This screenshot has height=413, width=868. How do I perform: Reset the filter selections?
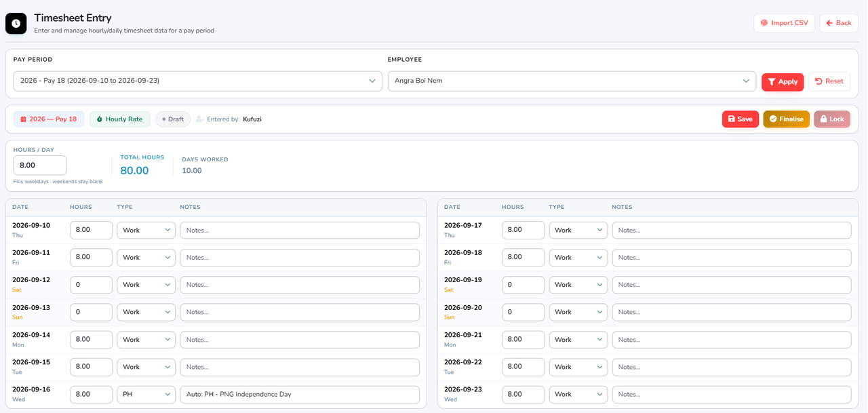tap(829, 81)
